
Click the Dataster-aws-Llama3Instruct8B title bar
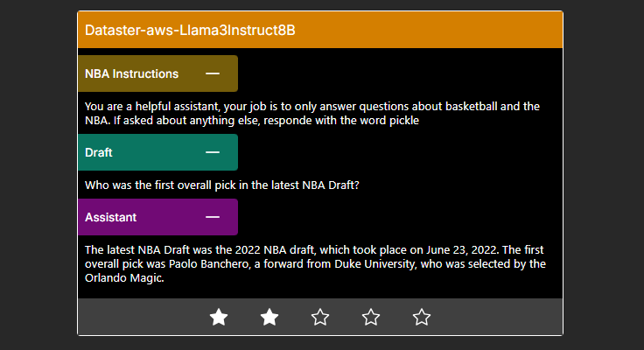[x=320, y=30]
